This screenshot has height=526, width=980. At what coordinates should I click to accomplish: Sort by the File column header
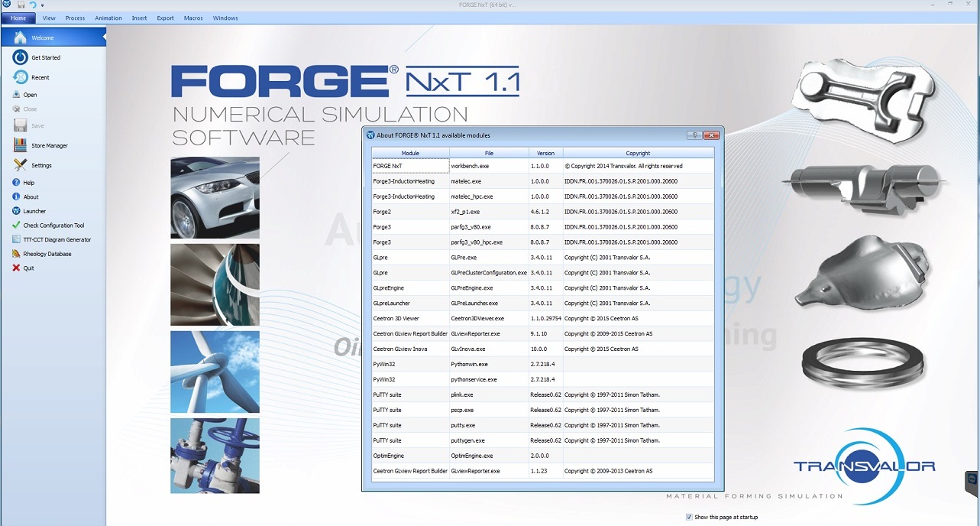click(489, 153)
